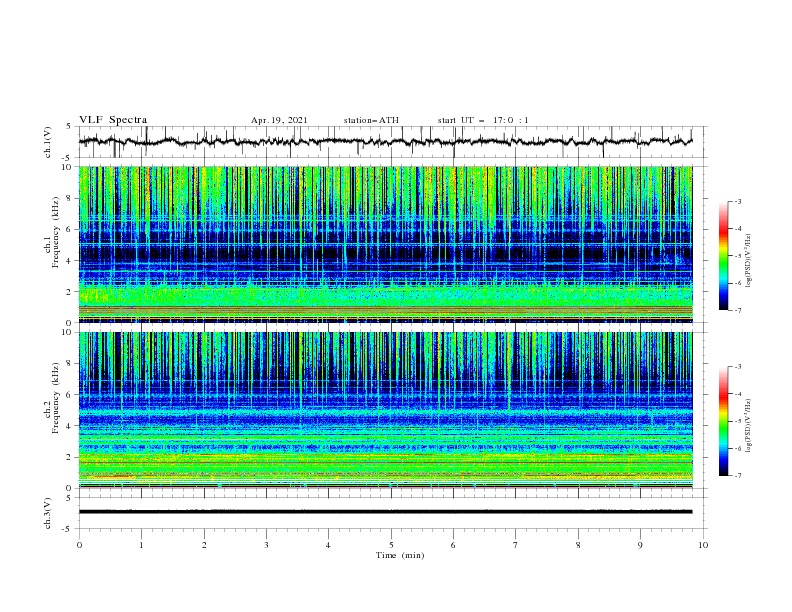Click the "-3" label on ch.2 colorbar
This screenshot has height=612, width=792.
(738, 367)
